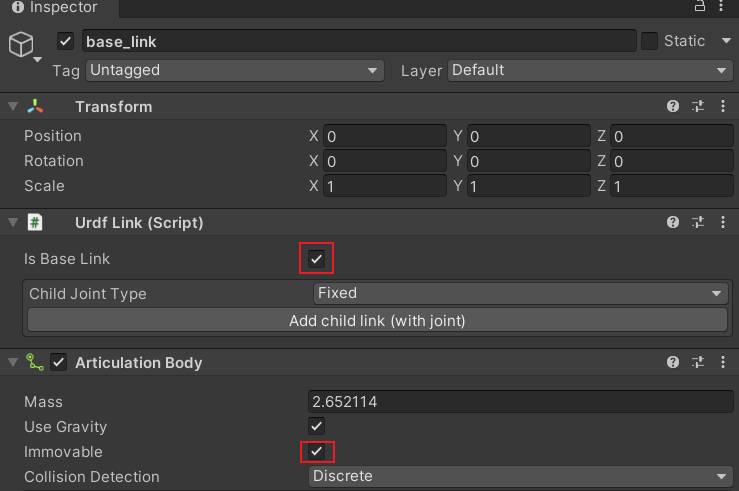Collapse the Transform component section
This screenshot has width=739, height=491.
pyautogui.click(x=12, y=107)
